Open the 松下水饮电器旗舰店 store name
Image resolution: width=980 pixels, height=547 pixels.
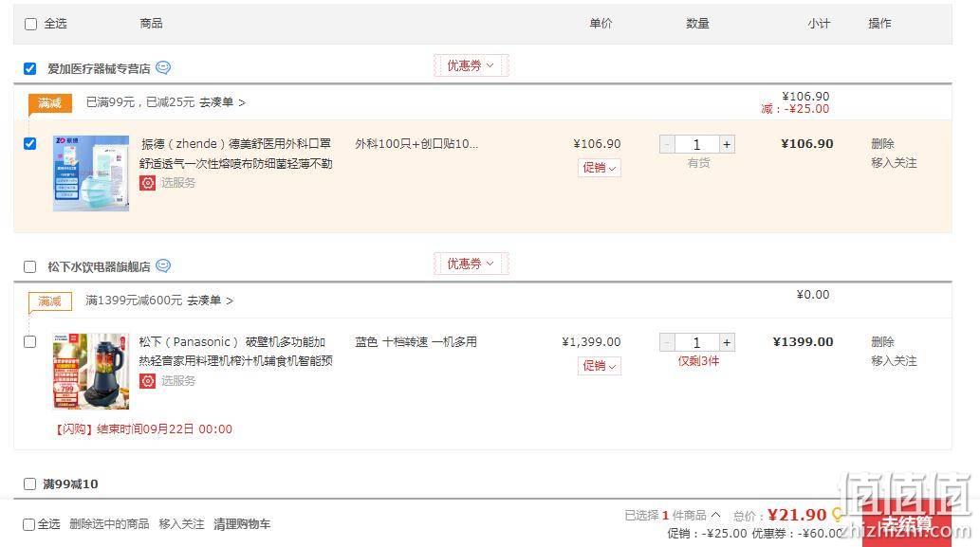pos(99,267)
